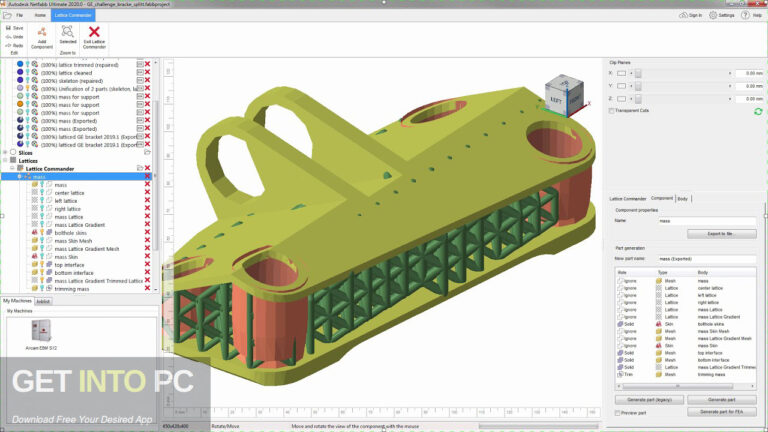
Task: Select the 'bottom interface' tree item
Action: (x=74, y=273)
